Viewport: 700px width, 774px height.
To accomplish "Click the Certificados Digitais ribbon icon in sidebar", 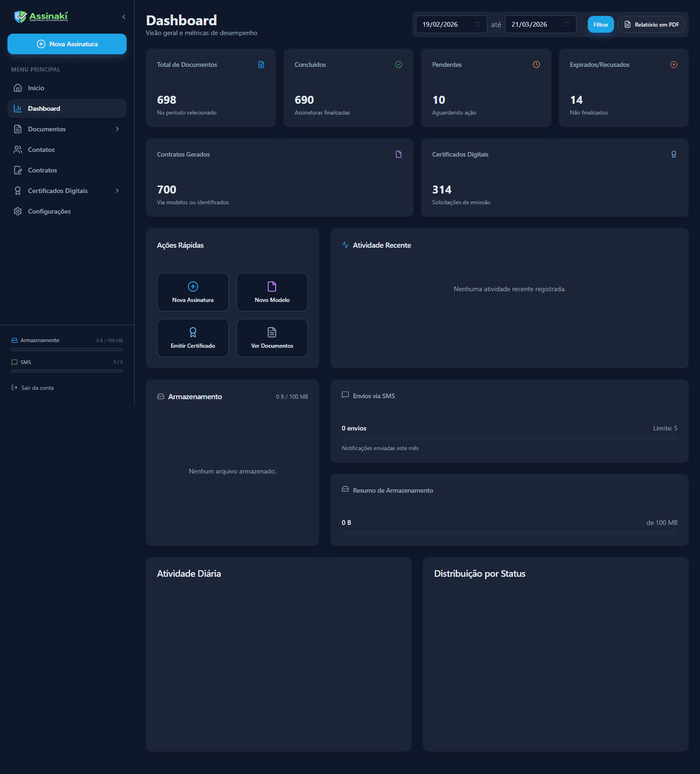I will tap(18, 191).
